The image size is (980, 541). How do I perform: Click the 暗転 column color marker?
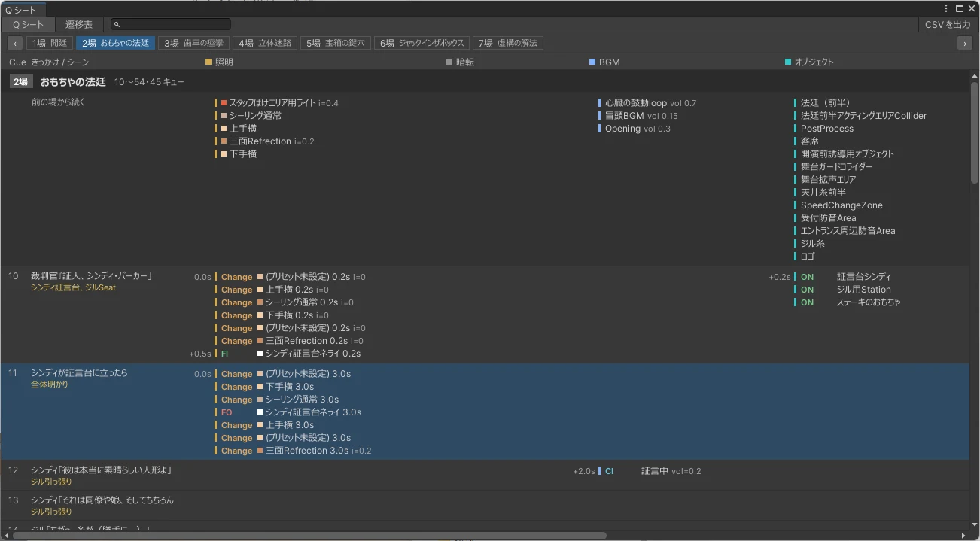pyautogui.click(x=449, y=62)
